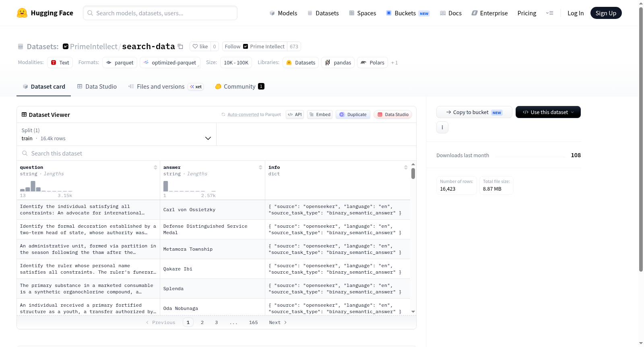Click the Carl von Ossietzky answer cell

tap(213, 210)
